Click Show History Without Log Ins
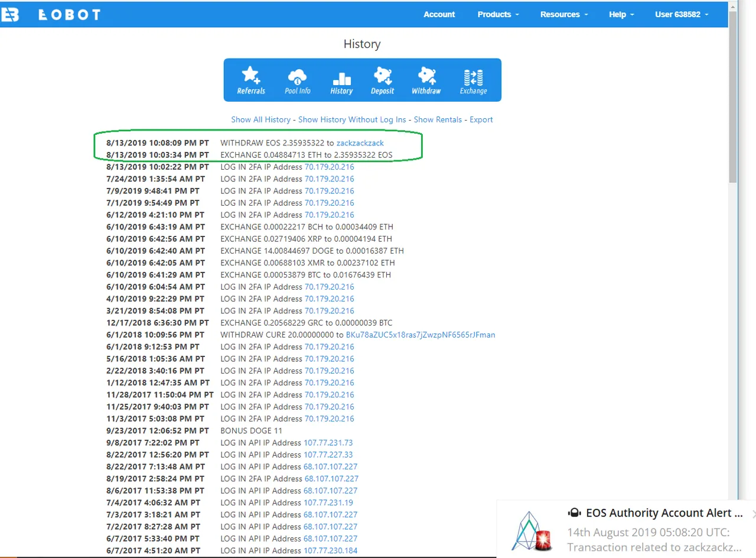The image size is (756, 558). click(352, 119)
